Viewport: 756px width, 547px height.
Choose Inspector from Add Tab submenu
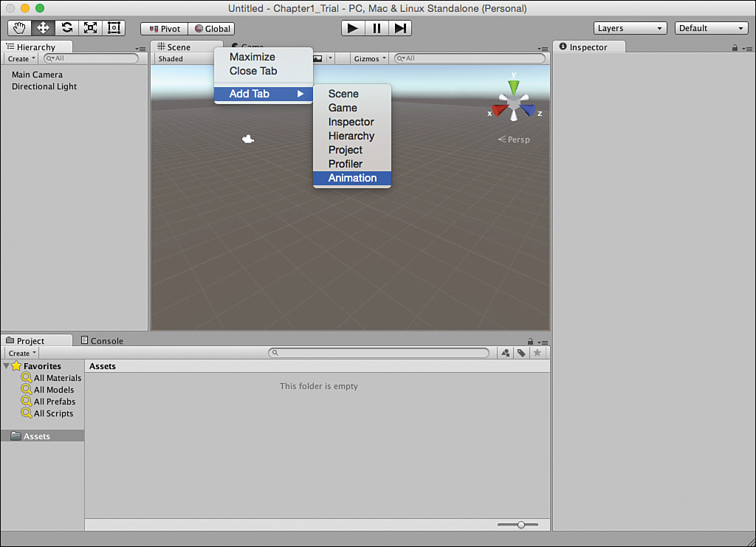pyautogui.click(x=352, y=122)
